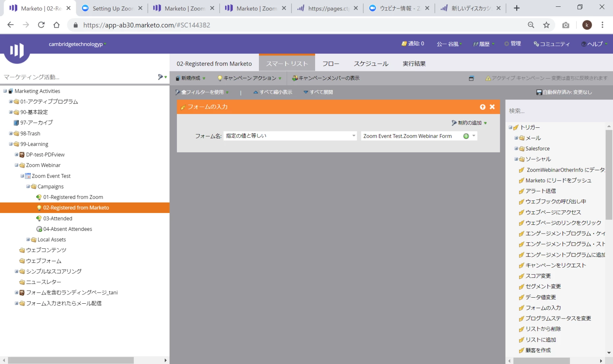Open 全フィルターを使用 dropdown

coord(202,92)
